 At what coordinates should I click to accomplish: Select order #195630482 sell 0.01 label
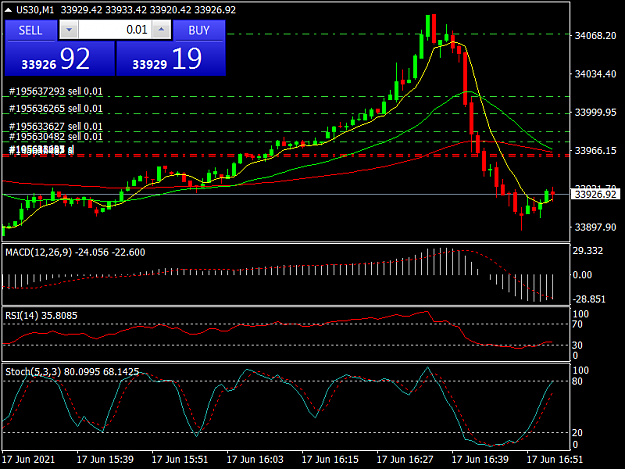click(56, 136)
